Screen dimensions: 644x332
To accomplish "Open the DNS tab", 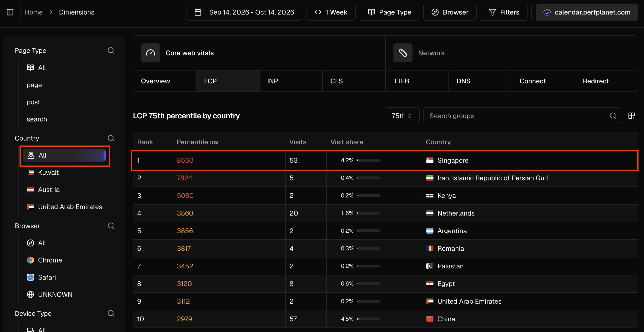I will (480, 81).
